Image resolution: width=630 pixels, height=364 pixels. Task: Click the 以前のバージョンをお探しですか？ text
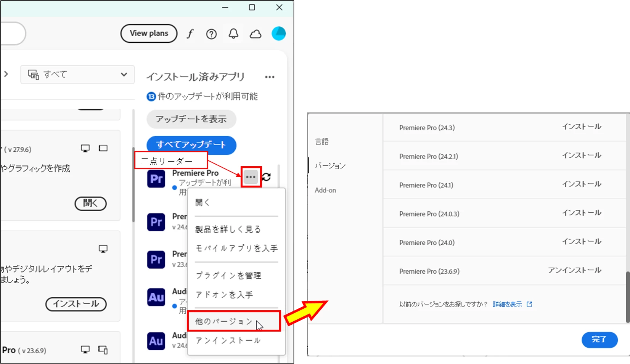click(444, 304)
